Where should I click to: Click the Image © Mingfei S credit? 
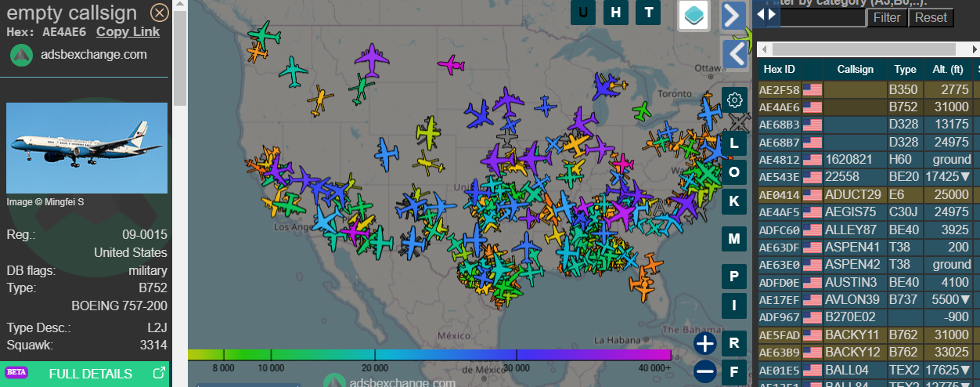(x=45, y=201)
